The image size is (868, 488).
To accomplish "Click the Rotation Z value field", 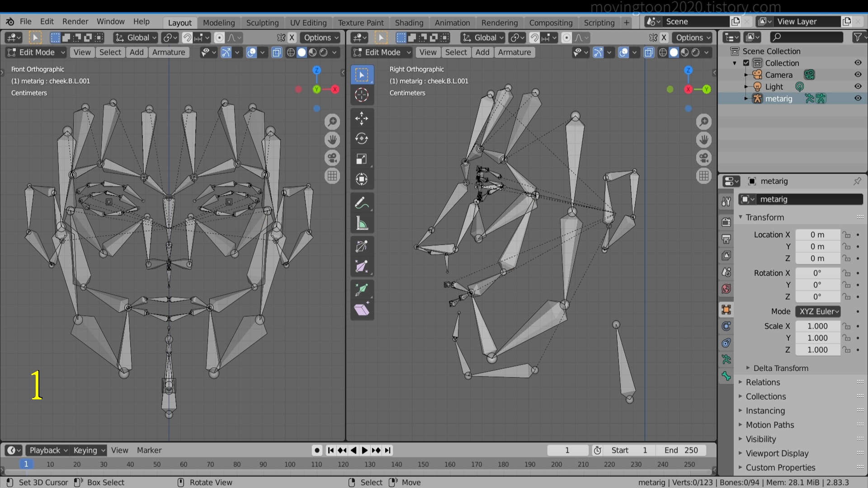I will click(x=817, y=297).
